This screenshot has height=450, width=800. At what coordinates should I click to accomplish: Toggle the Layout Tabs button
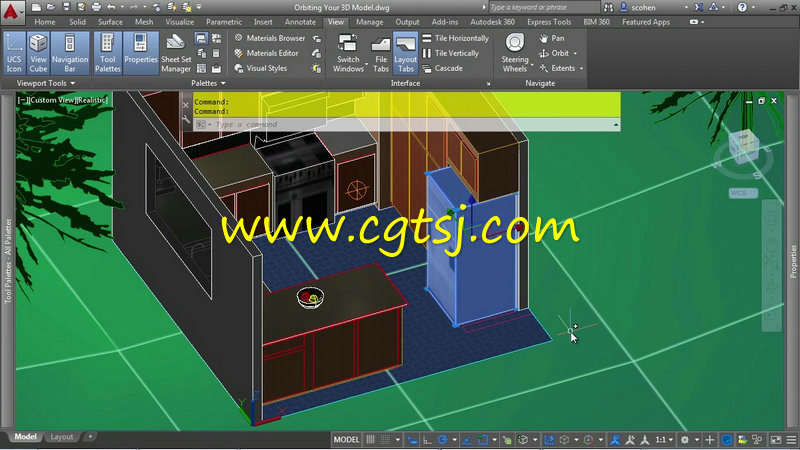coord(406,53)
